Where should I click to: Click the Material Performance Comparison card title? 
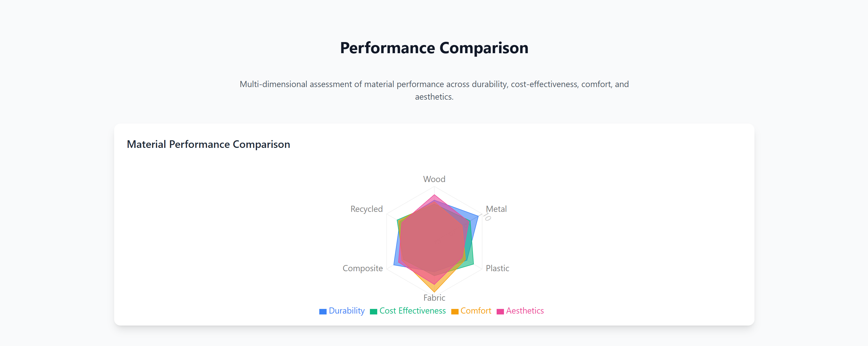(x=208, y=144)
